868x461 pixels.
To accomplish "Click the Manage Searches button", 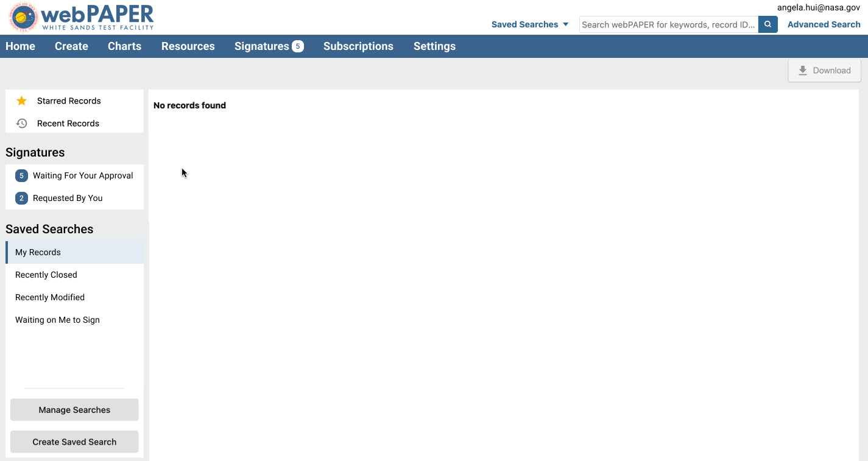I will (74, 410).
